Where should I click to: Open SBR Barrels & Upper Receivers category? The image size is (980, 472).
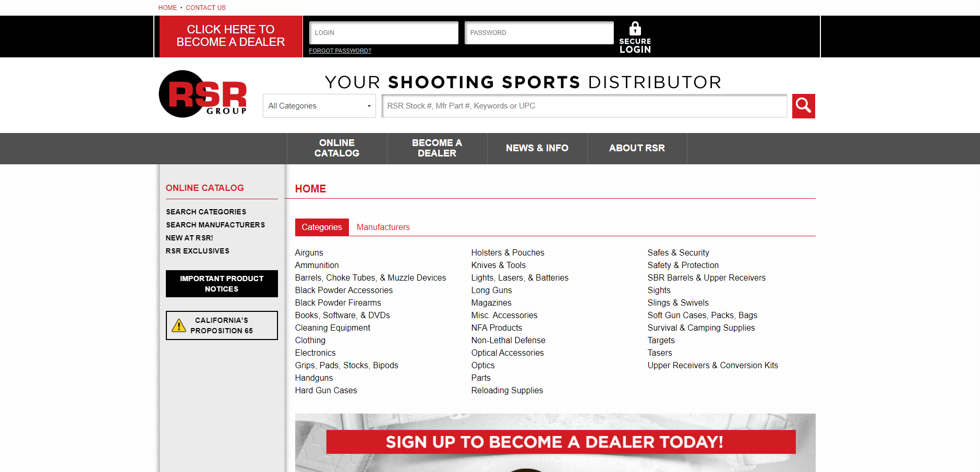[x=707, y=277]
